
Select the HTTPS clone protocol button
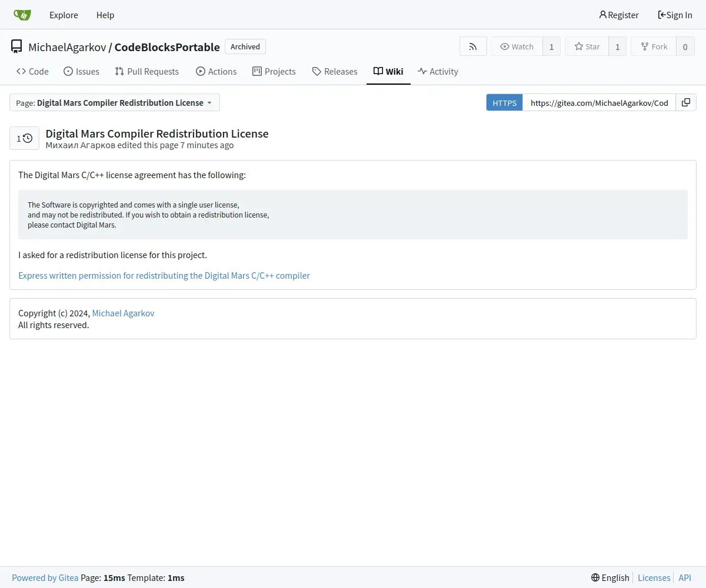click(504, 102)
